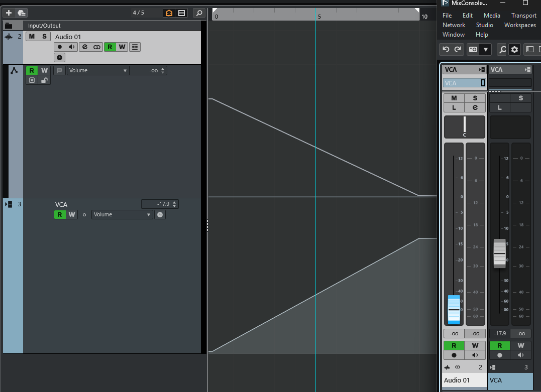Screen dimensions: 541x392
Task: Toggle Read automation on the VCA track
Action: tap(60, 215)
